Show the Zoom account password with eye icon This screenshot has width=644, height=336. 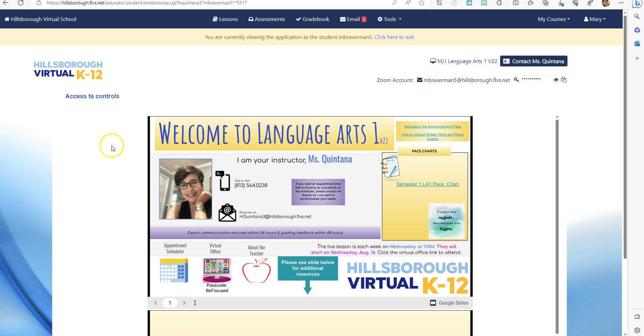(x=556, y=80)
